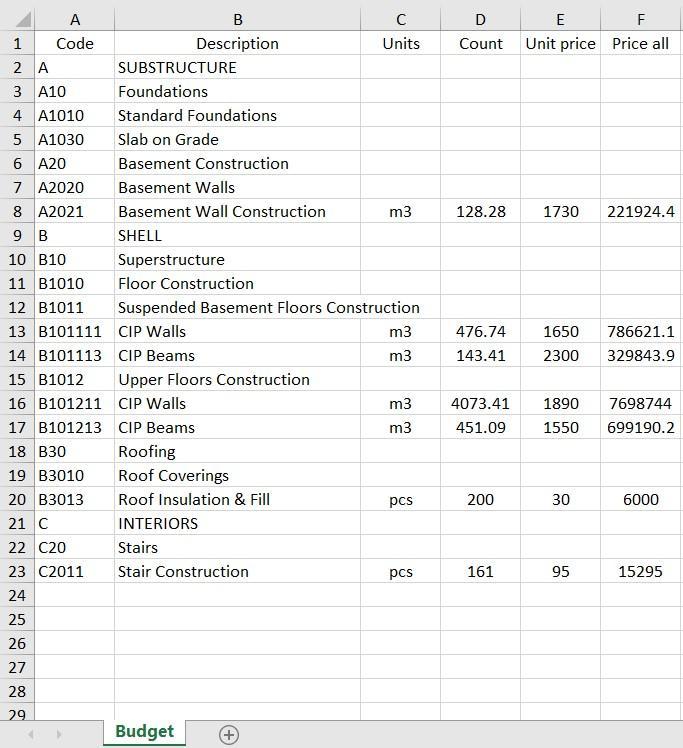Select row 23 header
Screen dimensions: 683x748
17,571
